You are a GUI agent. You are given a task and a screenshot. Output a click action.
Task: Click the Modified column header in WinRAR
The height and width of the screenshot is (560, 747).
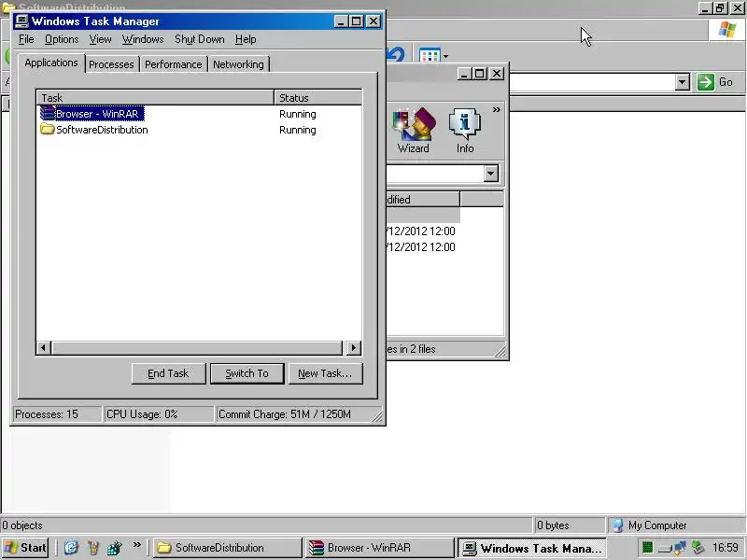point(423,200)
